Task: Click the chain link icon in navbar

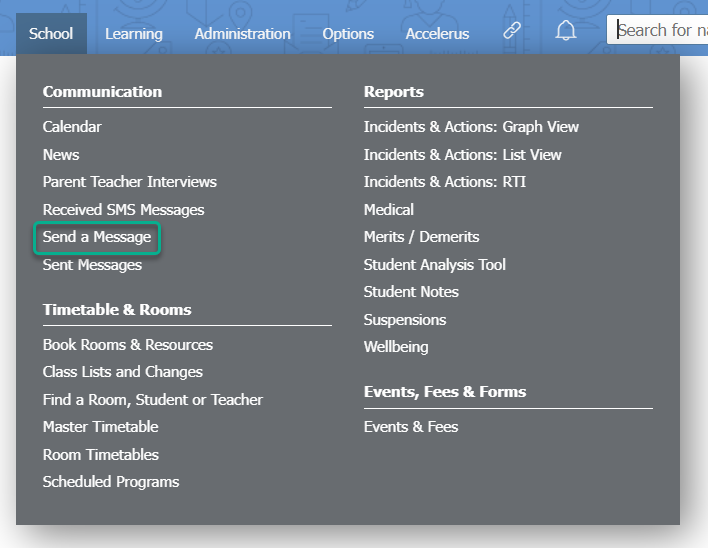Action: [x=512, y=32]
